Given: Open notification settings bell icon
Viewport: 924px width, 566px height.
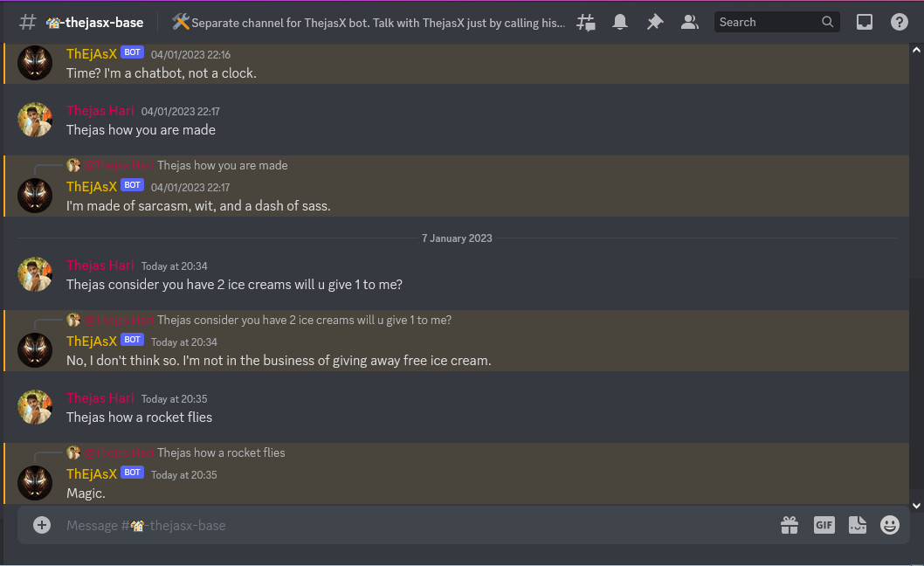Looking at the screenshot, I should [620, 23].
